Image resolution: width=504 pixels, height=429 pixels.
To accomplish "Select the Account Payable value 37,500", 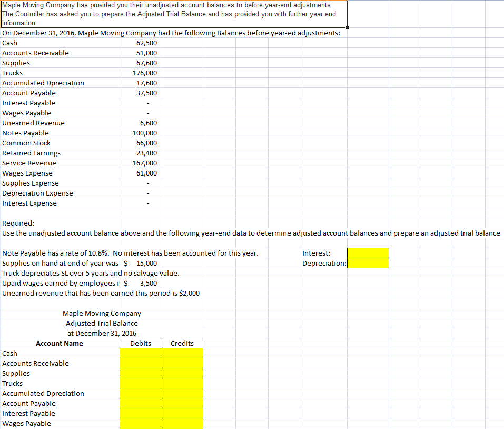I will pyautogui.click(x=141, y=93).
